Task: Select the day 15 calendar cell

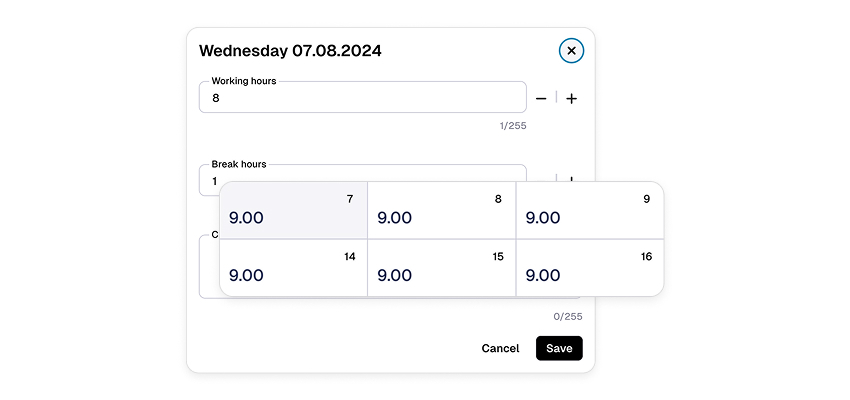Action: 441,268
